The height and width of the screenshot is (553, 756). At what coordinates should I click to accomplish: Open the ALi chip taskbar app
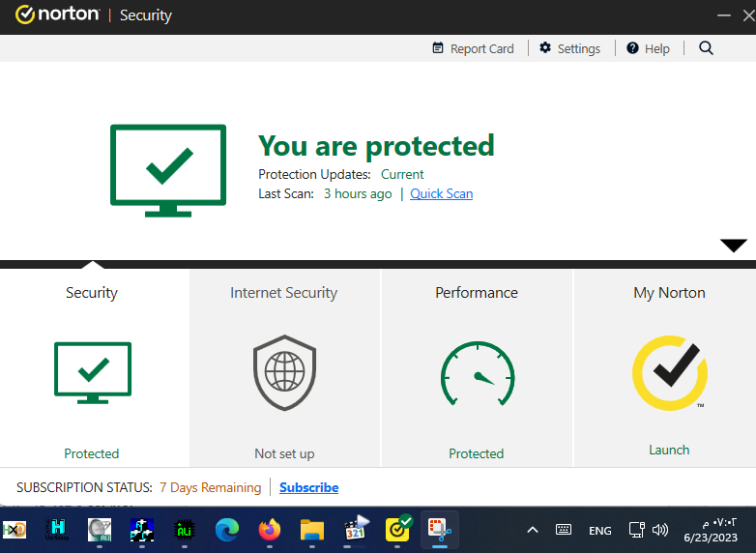coord(185,531)
